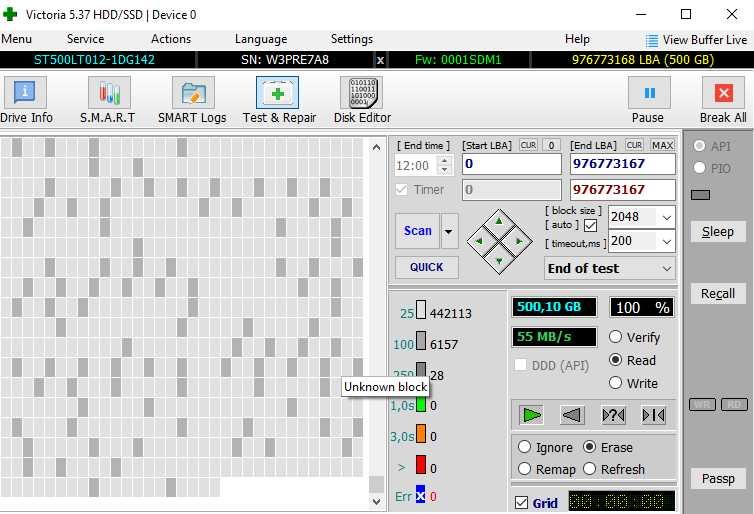Click the 3,0s orange block swatch

421,433
